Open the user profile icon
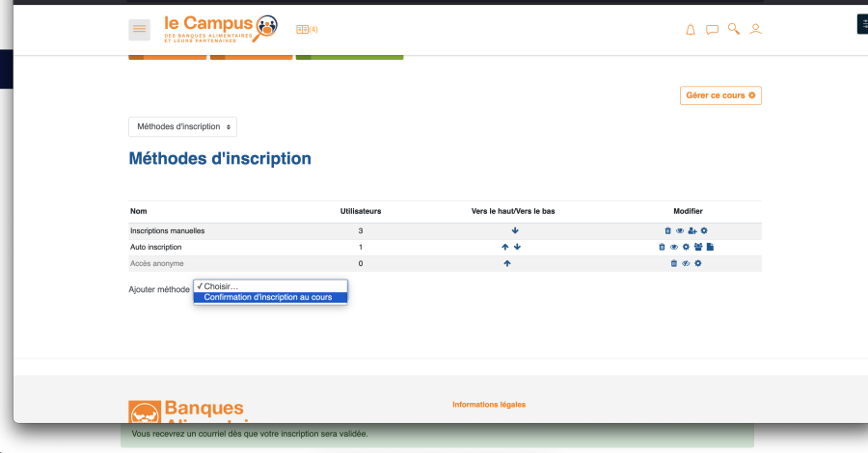 point(756,30)
